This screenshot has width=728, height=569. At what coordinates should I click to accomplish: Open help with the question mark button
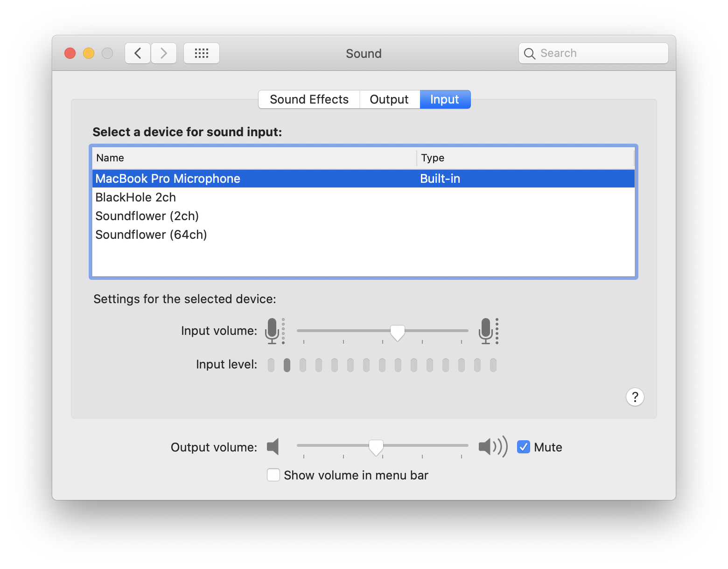[635, 397]
